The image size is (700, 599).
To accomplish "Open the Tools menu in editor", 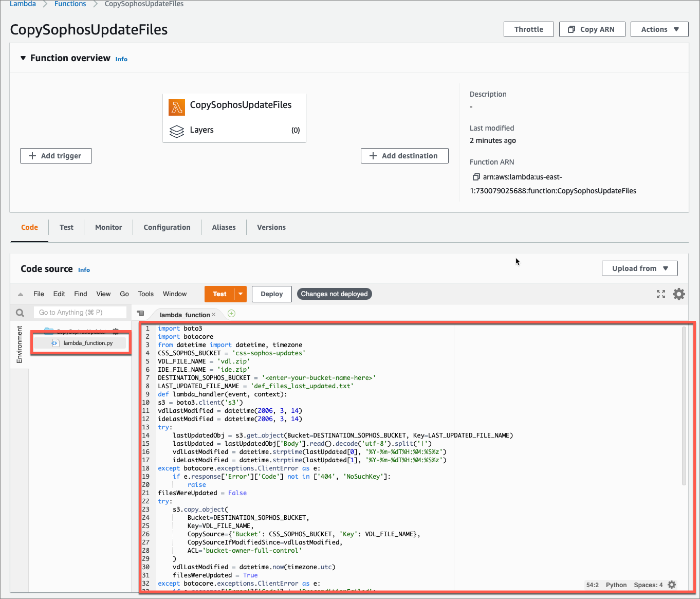I will click(x=146, y=294).
